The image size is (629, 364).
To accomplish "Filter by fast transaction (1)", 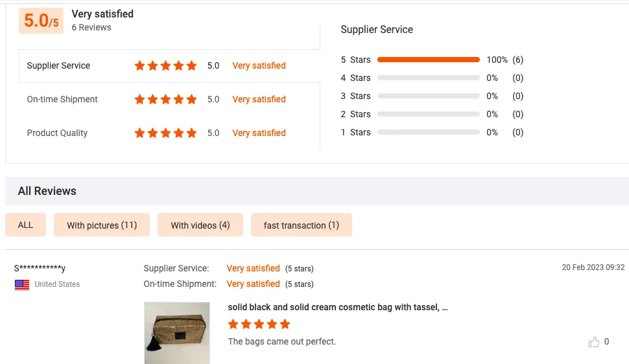I will [301, 225].
